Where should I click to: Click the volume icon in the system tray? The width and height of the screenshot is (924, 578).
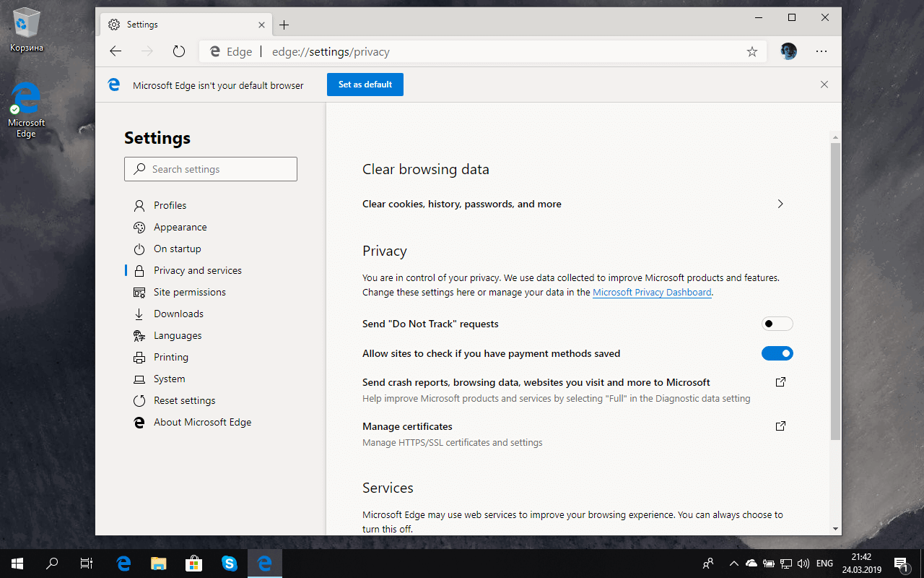click(x=804, y=564)
